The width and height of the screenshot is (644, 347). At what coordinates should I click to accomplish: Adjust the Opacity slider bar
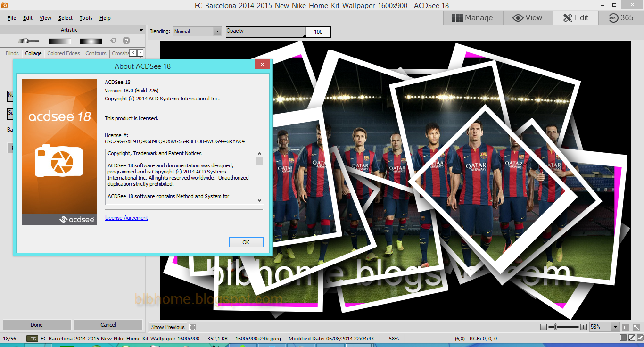click(265, 32)
